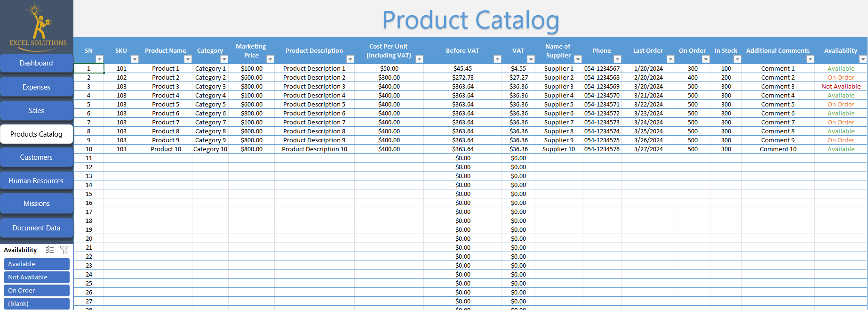
Task: Select the Product Catalog title
Action: point(470,20)
